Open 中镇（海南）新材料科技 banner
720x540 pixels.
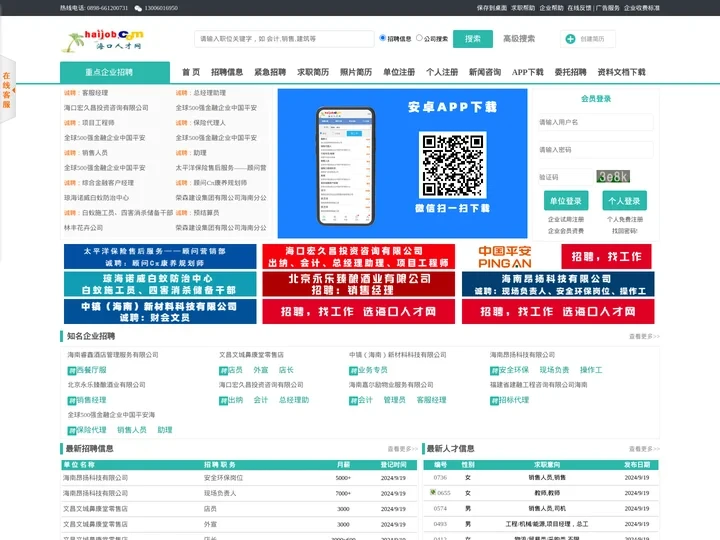tap(160, 312)
